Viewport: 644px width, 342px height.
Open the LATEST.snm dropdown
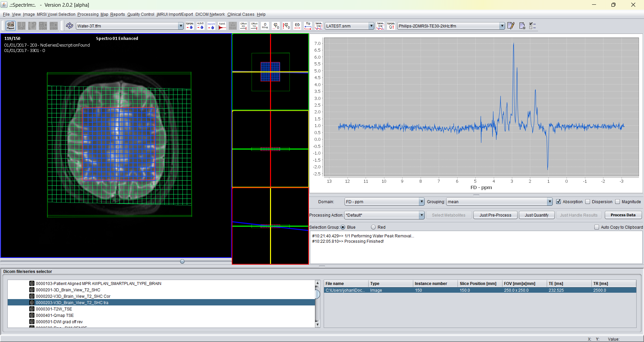click(x=371, y=26)
